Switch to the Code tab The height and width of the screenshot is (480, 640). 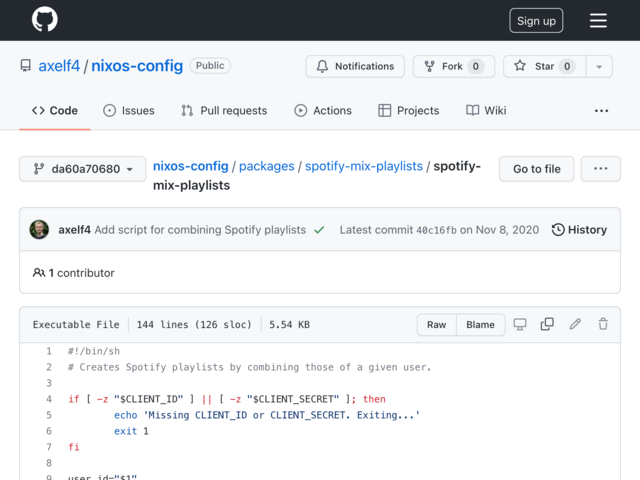tap(55, 111)
